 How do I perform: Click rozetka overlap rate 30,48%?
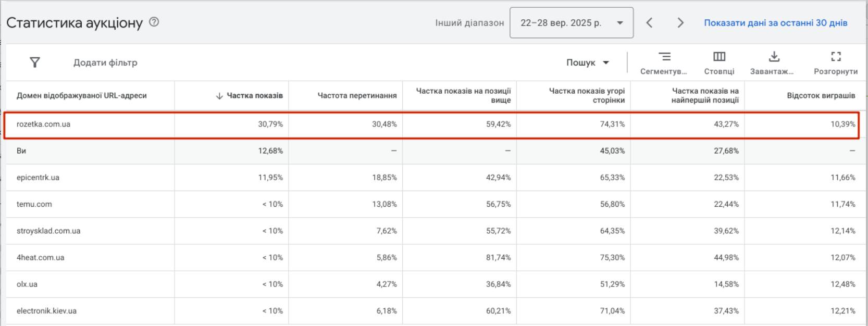point(385,124)
